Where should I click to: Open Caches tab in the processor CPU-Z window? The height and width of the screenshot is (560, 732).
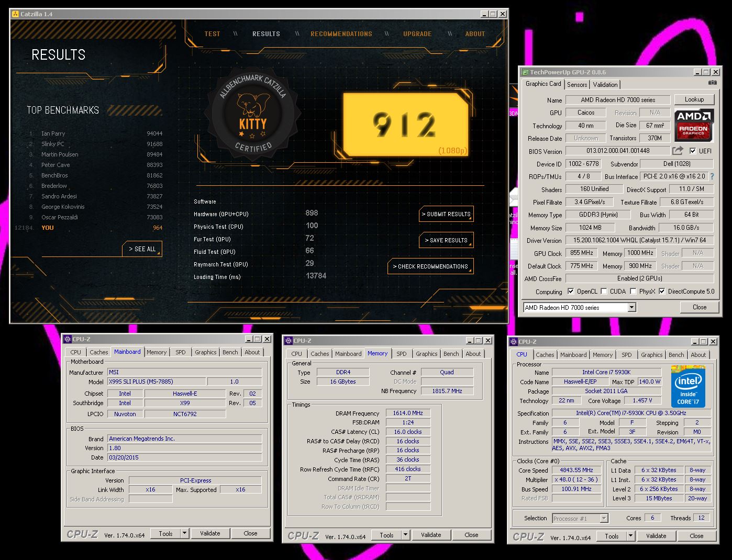click(x=545, y=355)
